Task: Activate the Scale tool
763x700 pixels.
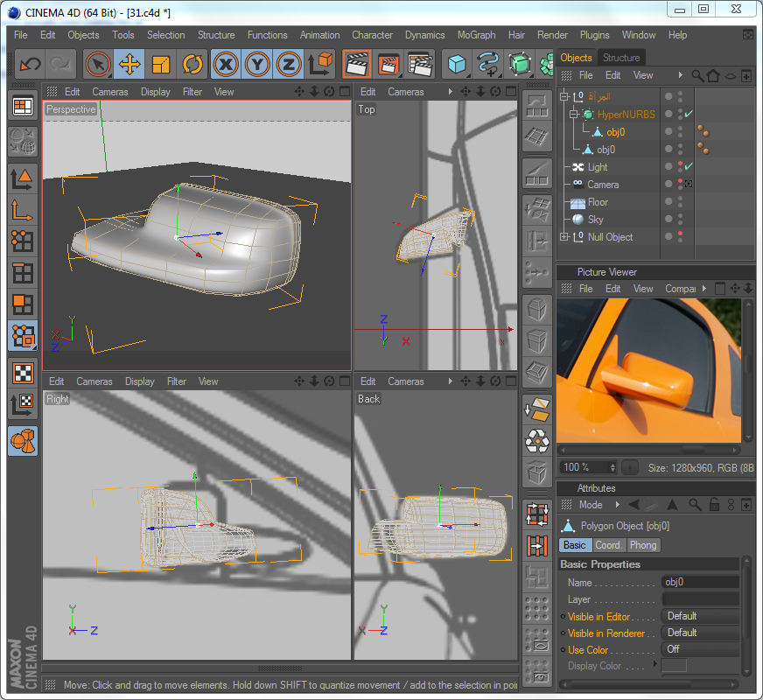Action: (161, 64)
